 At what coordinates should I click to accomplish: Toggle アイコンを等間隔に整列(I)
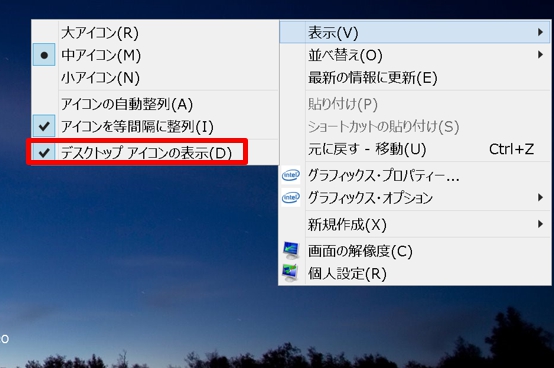(x=155, y=126)
